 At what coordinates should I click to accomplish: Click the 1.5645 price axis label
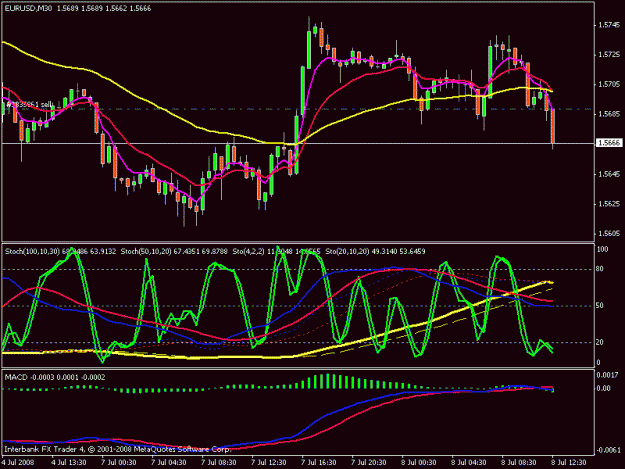point(609,174)
